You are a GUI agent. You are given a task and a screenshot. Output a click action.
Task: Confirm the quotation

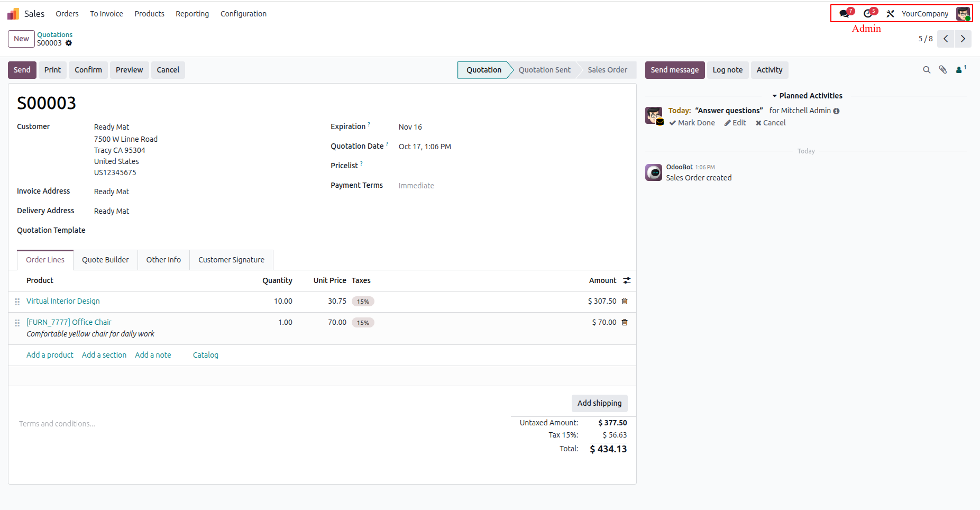tap(88, 70)
